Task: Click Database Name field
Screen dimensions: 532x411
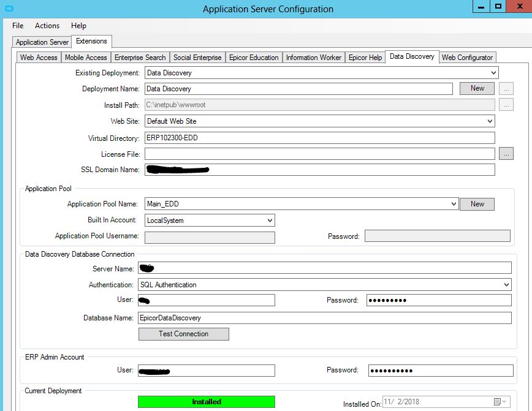Action: (325, 318)
